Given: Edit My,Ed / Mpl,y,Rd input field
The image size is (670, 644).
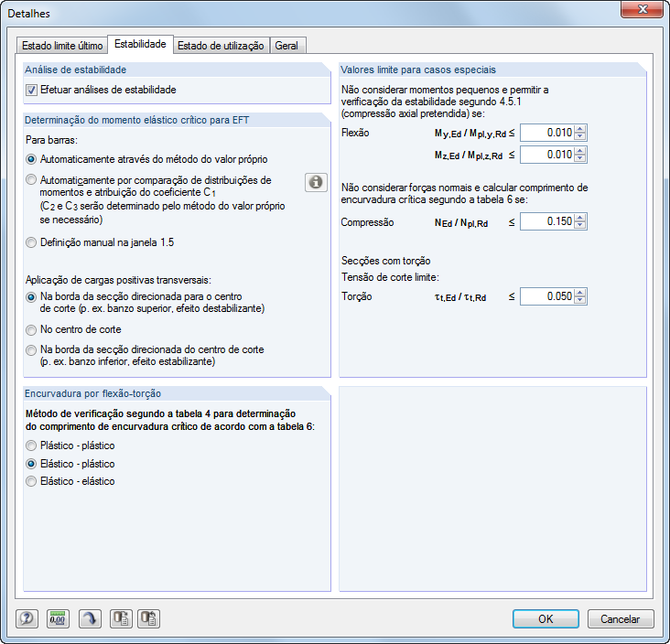Looking at the screenshot, I should 547,133.
